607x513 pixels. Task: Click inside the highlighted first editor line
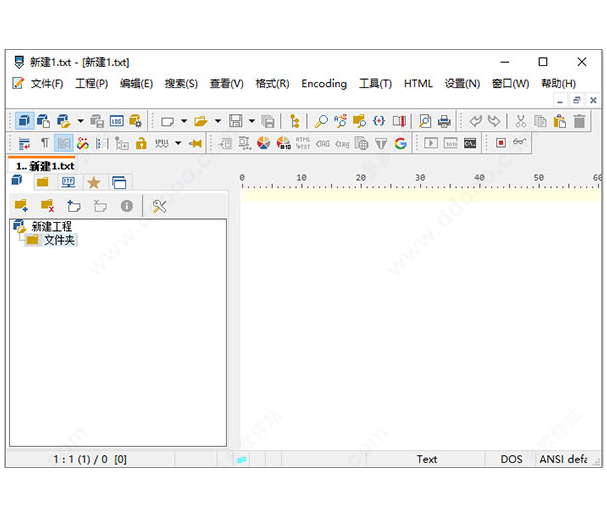pyautogui.click(x=421, y=196)
